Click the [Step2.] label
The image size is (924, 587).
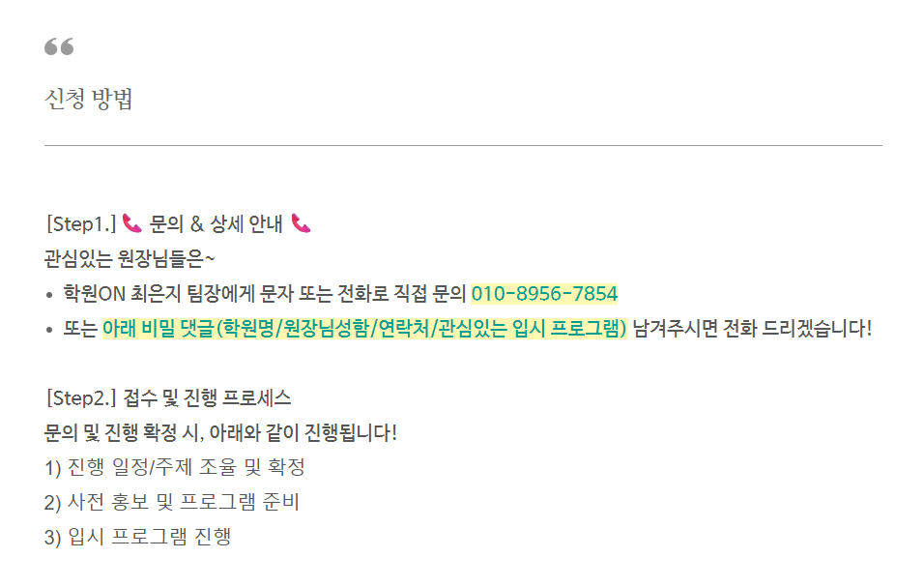(x=80, y=398)
